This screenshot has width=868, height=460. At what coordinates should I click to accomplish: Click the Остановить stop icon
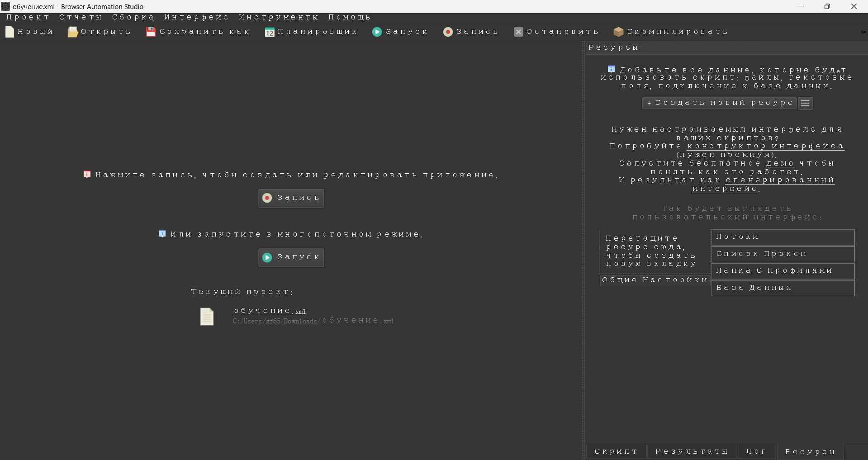coord(518,32)
